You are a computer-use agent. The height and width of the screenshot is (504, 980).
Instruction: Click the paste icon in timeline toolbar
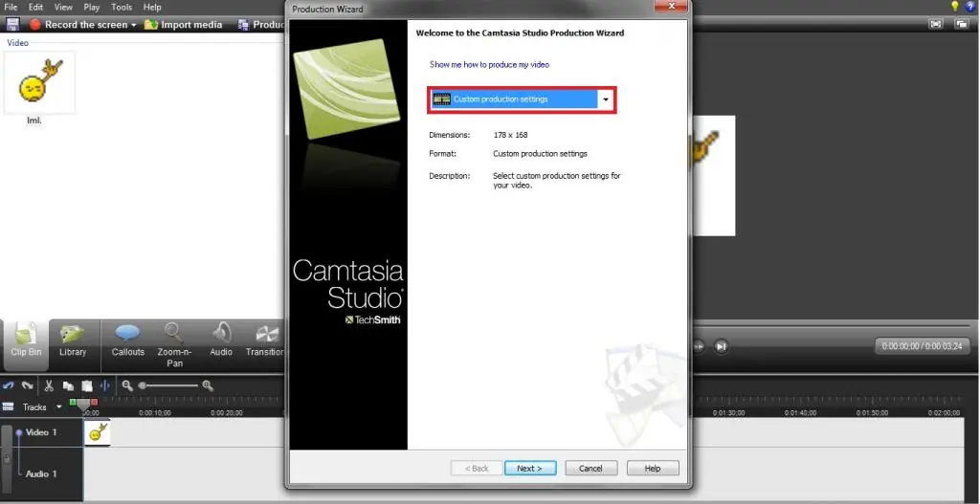(x=87, y=386)
